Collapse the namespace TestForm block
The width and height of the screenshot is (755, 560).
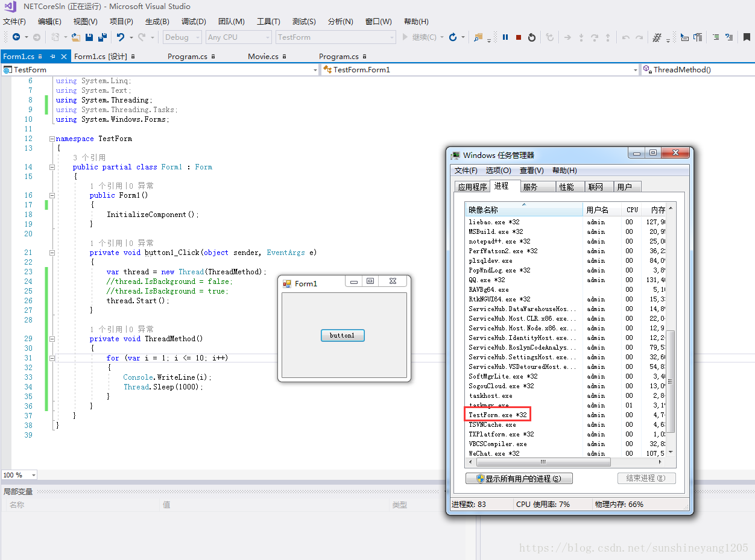(52, 139)
